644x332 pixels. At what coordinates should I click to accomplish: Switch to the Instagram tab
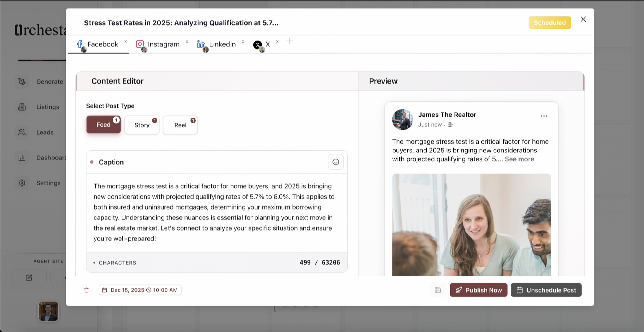pyautogui.click(x=163, y=44)
